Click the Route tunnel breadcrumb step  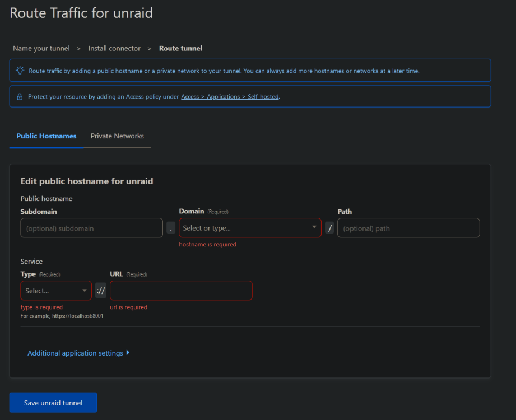[180, 48]
